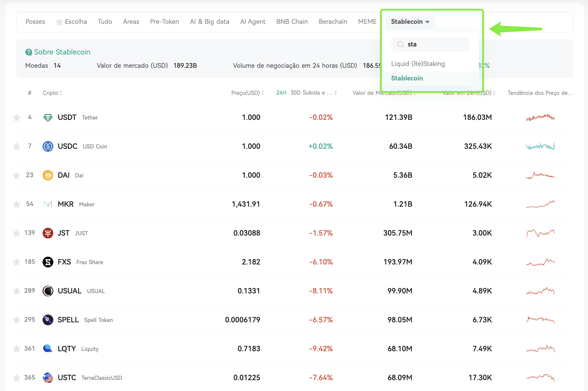588x391 pixels.
Task: Switch to the Áreas tab
Action: coord(131,22)
